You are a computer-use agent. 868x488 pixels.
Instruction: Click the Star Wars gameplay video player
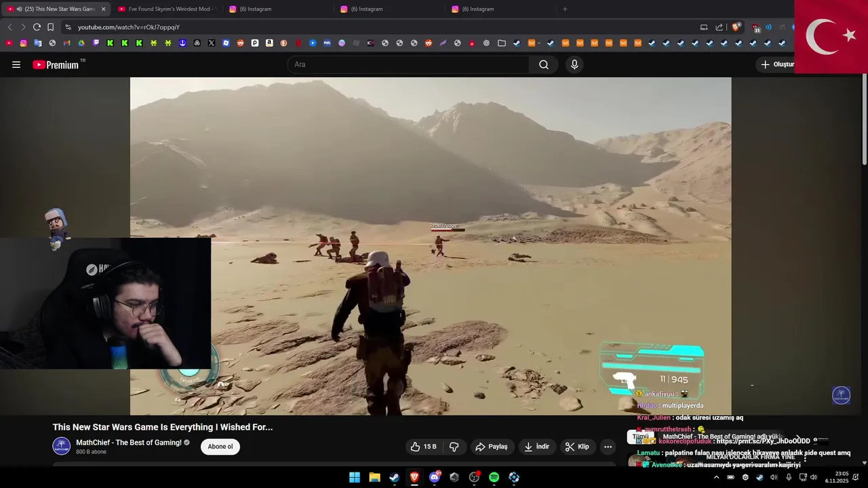(431, 246)
